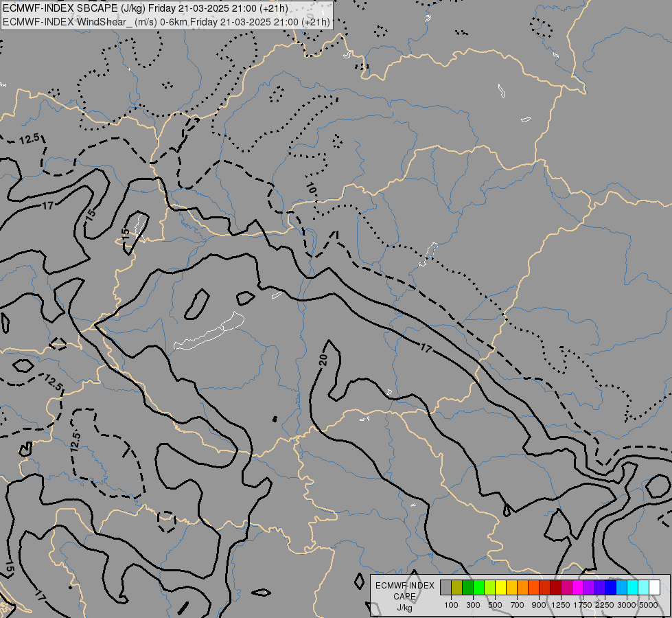Viewport: 672px width, 618px height.
Task: Click the ECMWF-INDEX label inside the legend
Action: [404, 586]
